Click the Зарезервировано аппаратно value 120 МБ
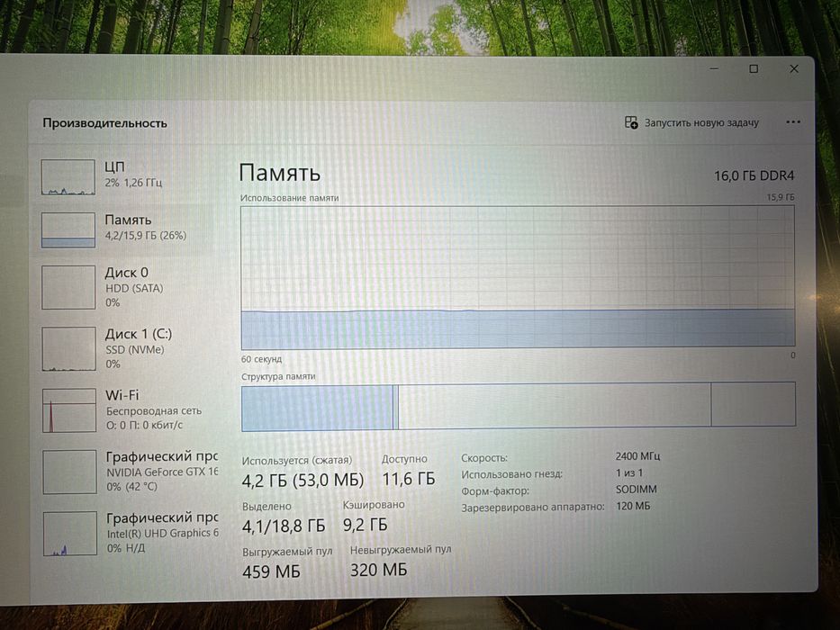 pyautogui.click(x=633, y=506)
